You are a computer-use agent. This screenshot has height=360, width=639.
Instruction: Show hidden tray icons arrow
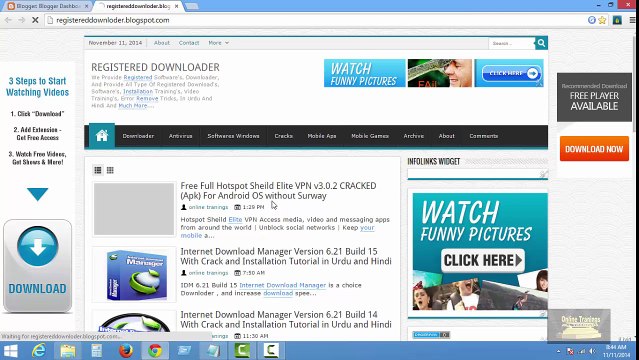[x=558, y=351]
